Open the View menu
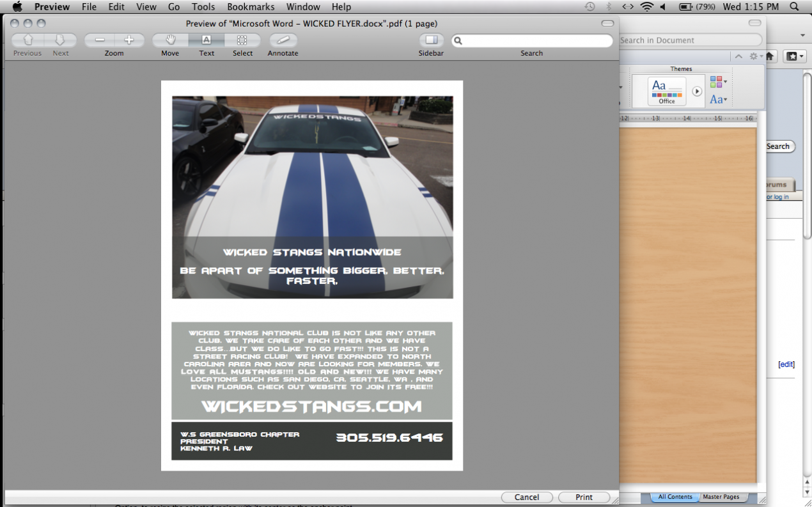This screenshot has height=507, width=812. coord(146,7)
